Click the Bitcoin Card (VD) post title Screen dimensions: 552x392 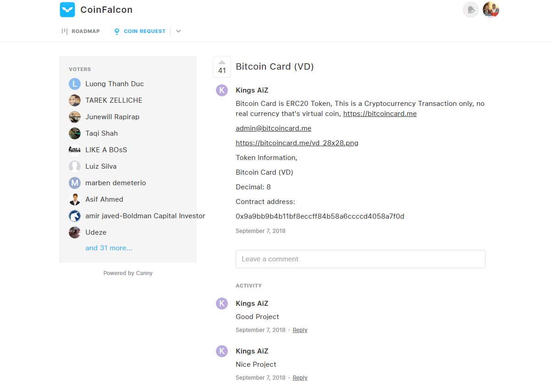[x=275, y=66]
